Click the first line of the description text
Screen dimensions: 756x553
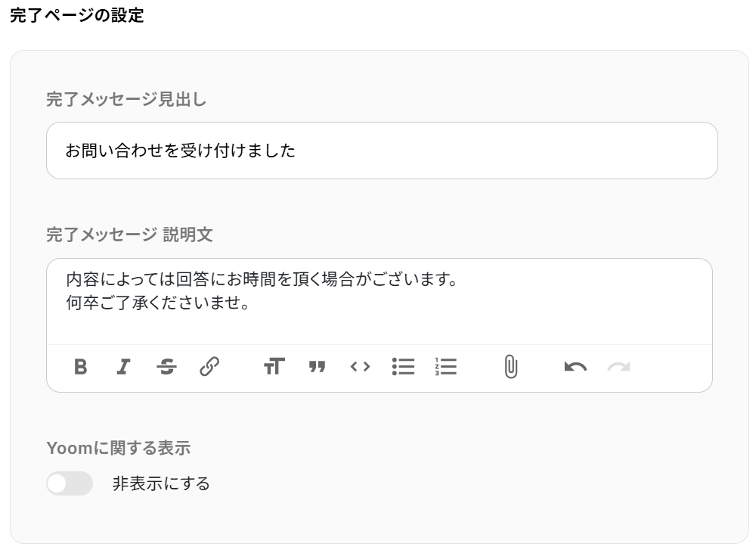click(262, 279)
